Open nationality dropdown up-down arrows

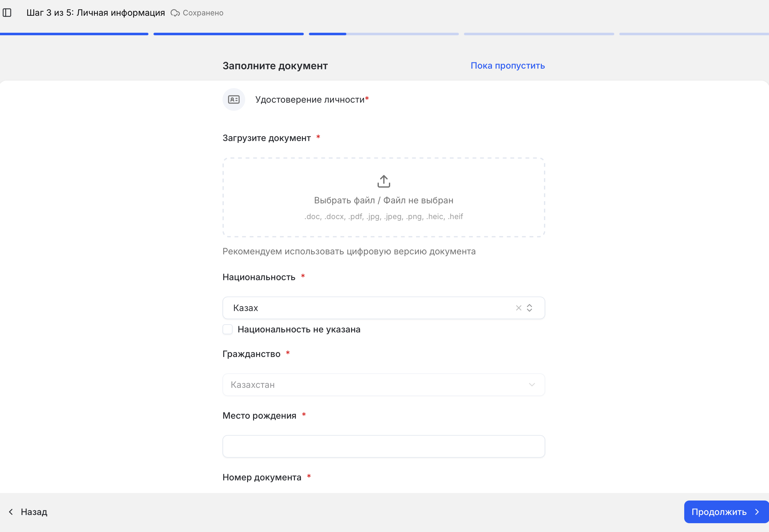pos(529,308)
